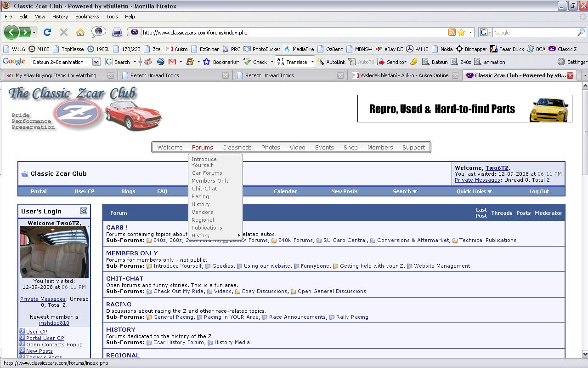This screenshot has height=368, width=588.
Task: Open the Quick Links dropdown
Action: [x=474, y=191]
